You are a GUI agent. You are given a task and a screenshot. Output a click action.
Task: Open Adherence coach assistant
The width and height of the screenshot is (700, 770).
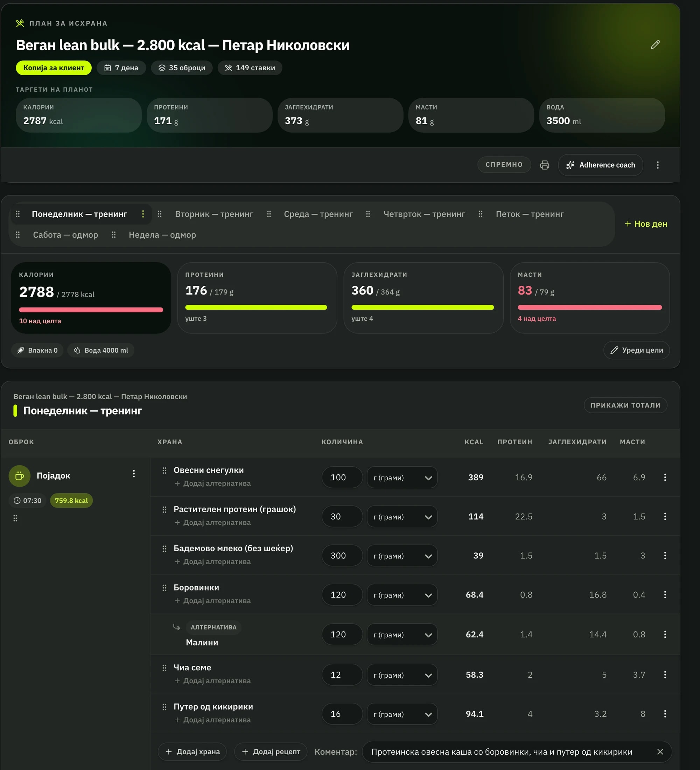[600, 165]
